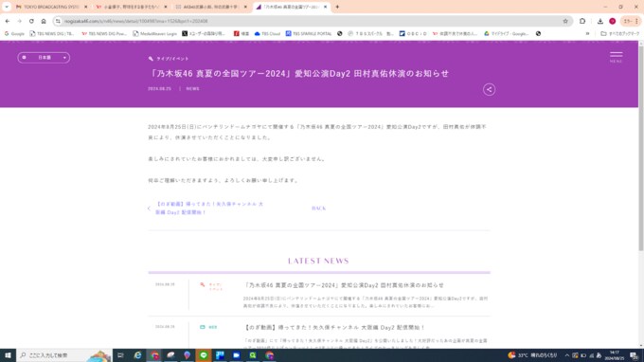Click the share icon in purple header
644x362 pixels.
(489, 90)
